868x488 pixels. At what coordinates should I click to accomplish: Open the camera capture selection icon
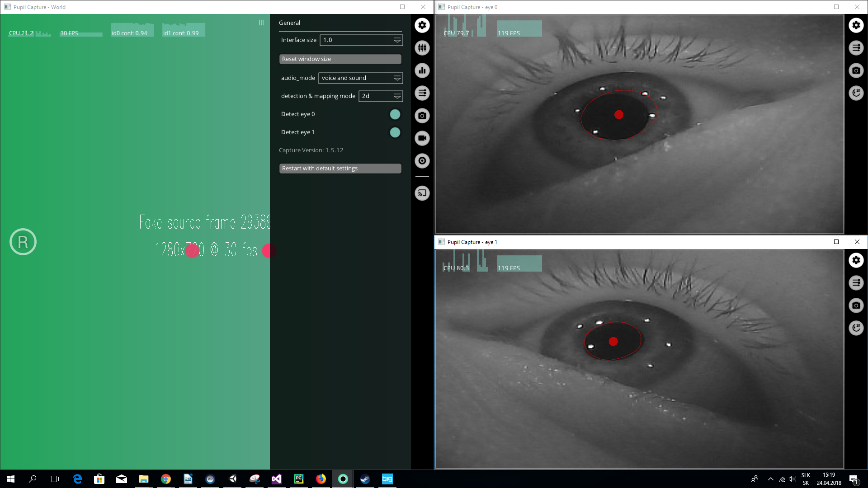click(x=422, y=116)
